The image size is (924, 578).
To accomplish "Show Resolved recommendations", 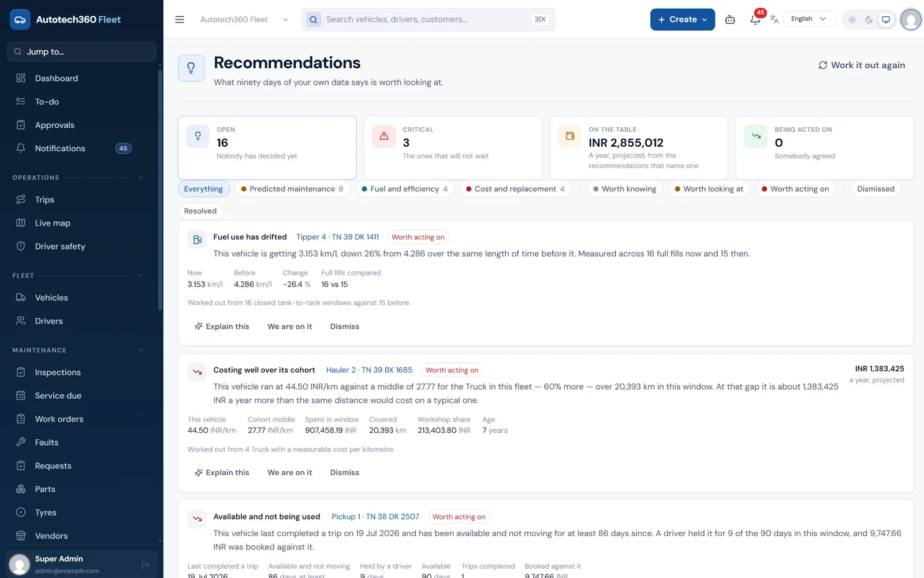I will (x=200, y=211).
